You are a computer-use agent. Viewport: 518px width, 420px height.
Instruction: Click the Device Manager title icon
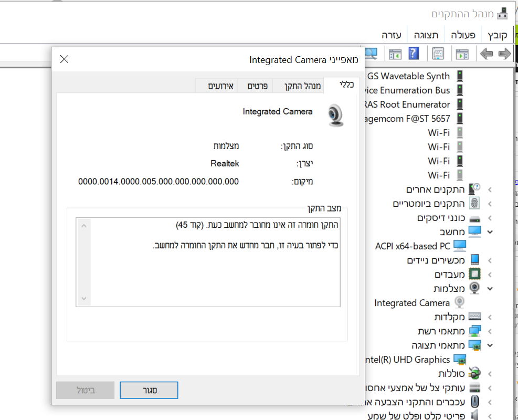coord(502,14)
